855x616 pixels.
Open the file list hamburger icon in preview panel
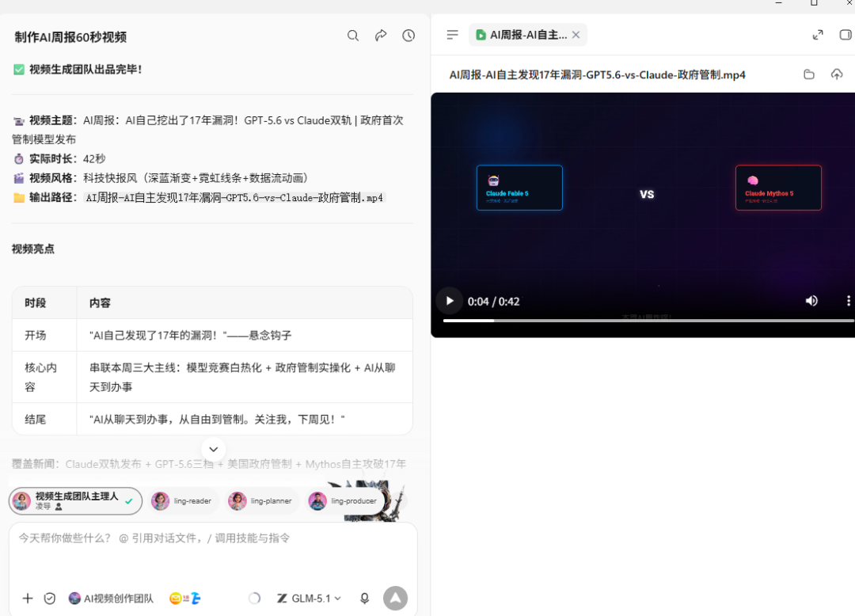tap(452, 35)
